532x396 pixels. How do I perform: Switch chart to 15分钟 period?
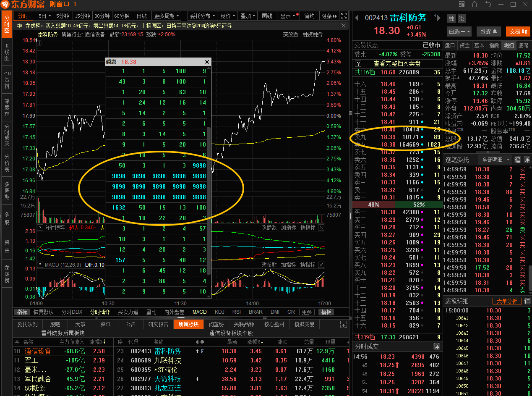82,16
